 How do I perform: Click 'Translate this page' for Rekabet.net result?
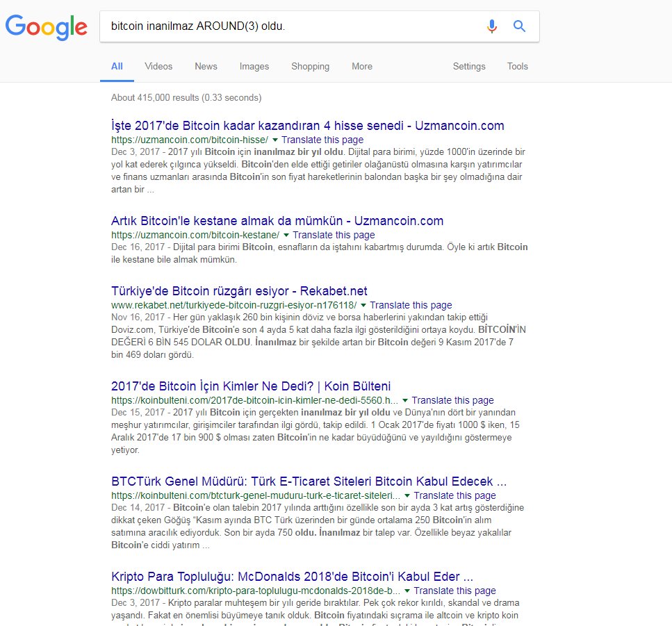point(411,305)
